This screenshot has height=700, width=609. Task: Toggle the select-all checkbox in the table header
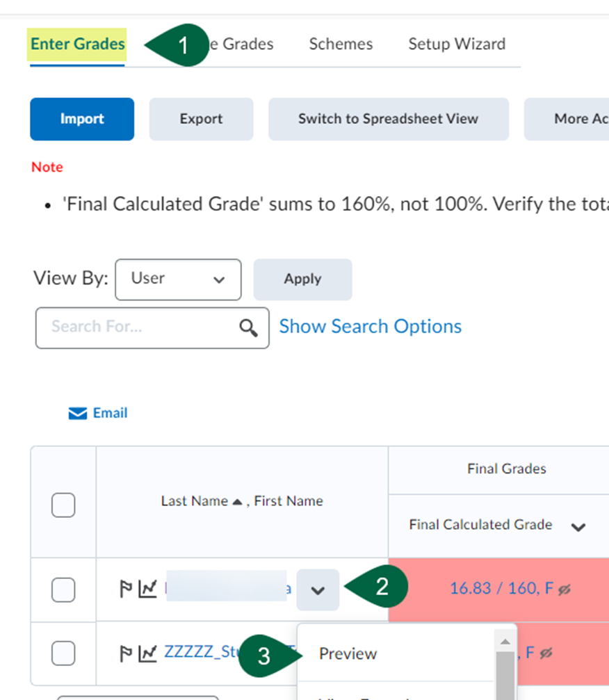[x=63, y=505]
